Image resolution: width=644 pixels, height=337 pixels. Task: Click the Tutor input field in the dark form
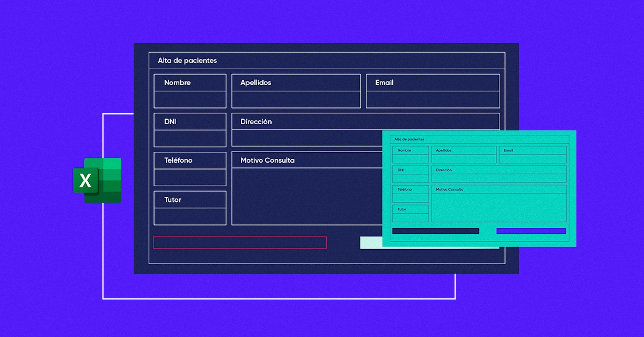190,217
